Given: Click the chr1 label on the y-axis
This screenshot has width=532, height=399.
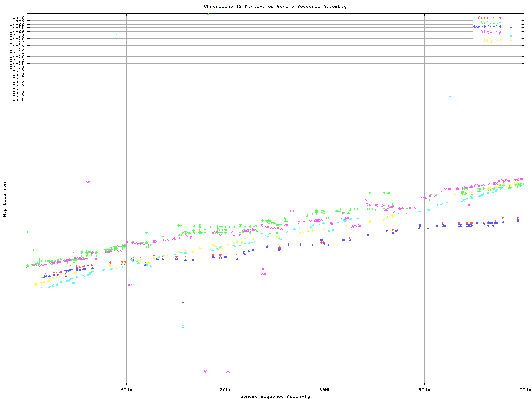Looking at the screenshot, I should pos(18,99).
